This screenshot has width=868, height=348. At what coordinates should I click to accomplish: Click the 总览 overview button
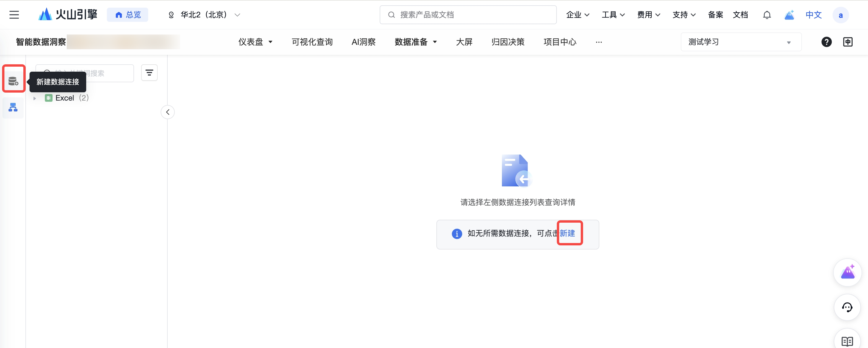pyautogui.click(x=128, y=15)
